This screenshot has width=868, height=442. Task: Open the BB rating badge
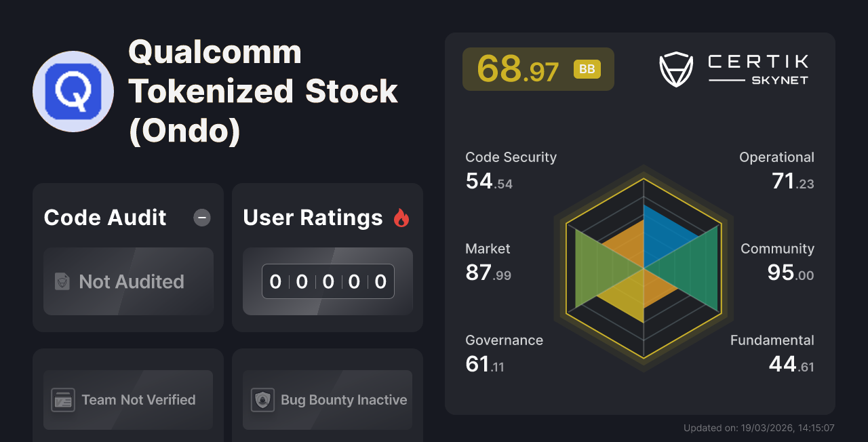pos(587,68)
